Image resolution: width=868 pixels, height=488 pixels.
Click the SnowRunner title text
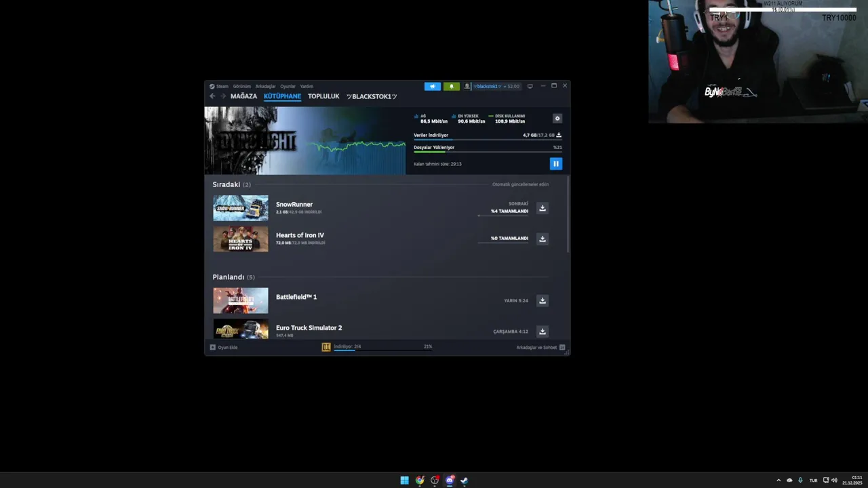294,204
